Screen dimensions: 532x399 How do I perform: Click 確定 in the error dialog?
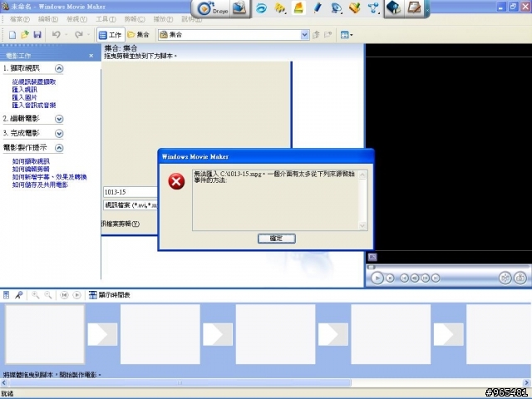click(277, 239)
